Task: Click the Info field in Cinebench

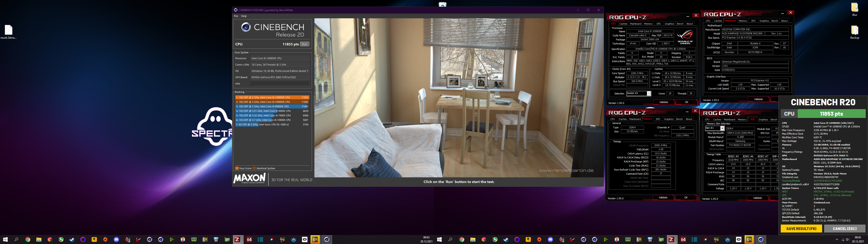Action: [280, 84]
